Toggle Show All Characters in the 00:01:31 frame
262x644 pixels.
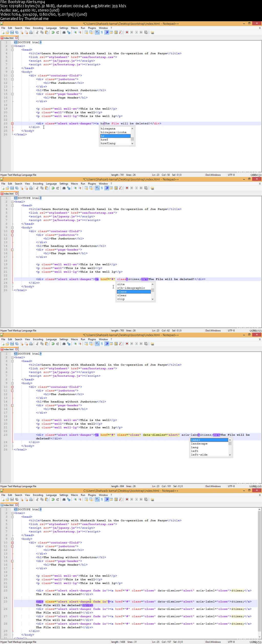point(102,32)
